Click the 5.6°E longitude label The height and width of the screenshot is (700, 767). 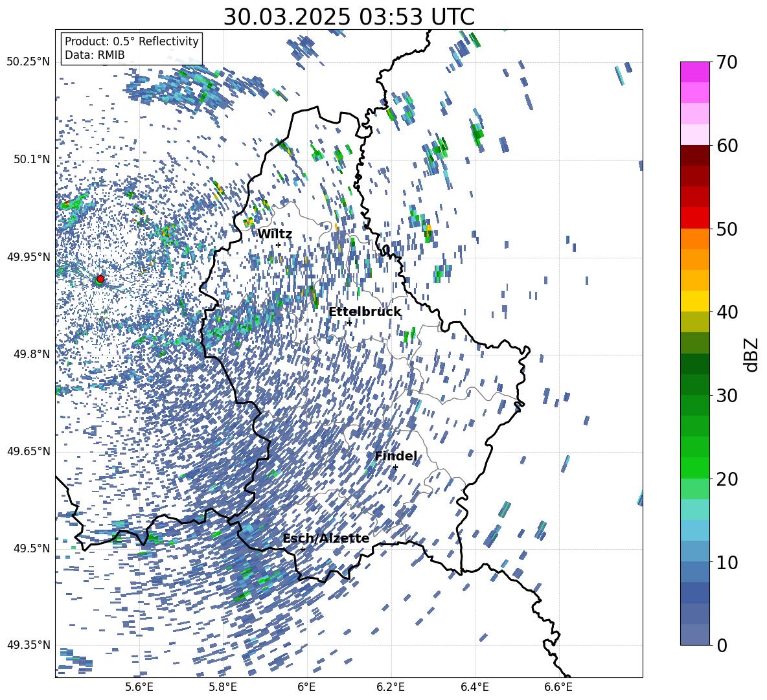(139, 687)
